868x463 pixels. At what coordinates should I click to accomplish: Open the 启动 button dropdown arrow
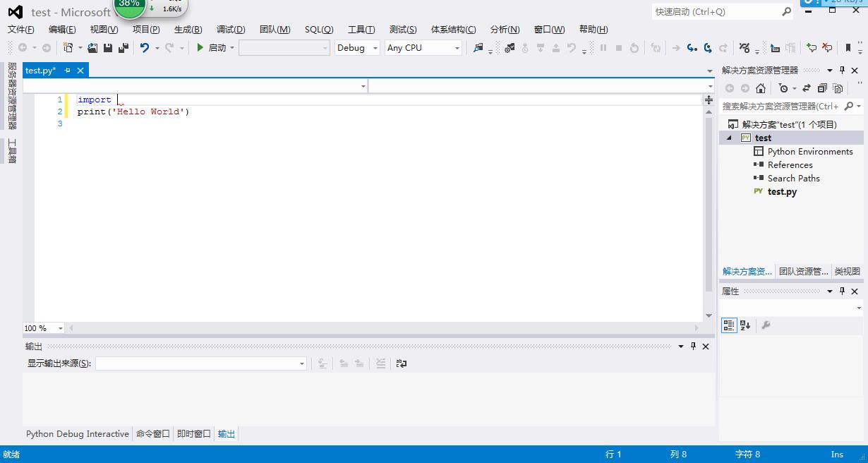point(232,48)
